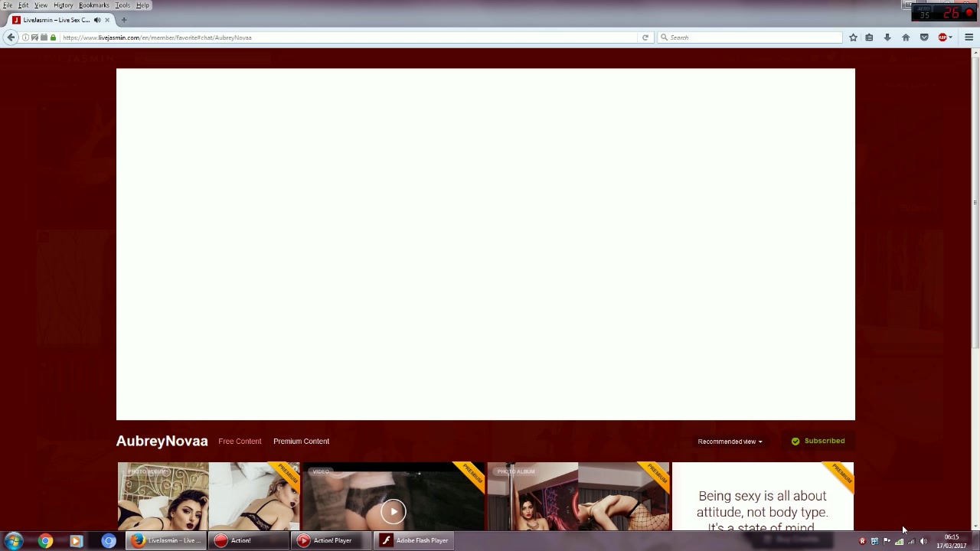Image resolution: width=980 pixels, height=551 pixels.
Task: Click the system tray volume icon
Action: tap(923, 541)
